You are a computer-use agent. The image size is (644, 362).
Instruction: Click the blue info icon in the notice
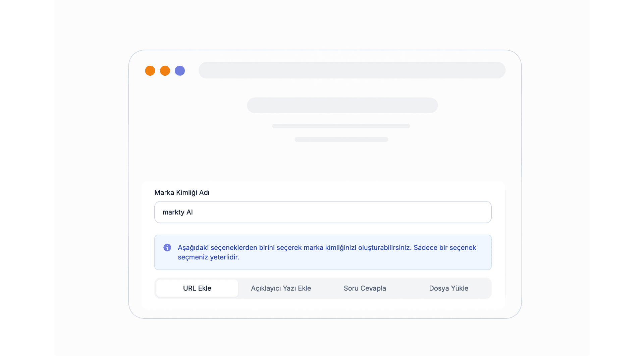tap(167, 248)
